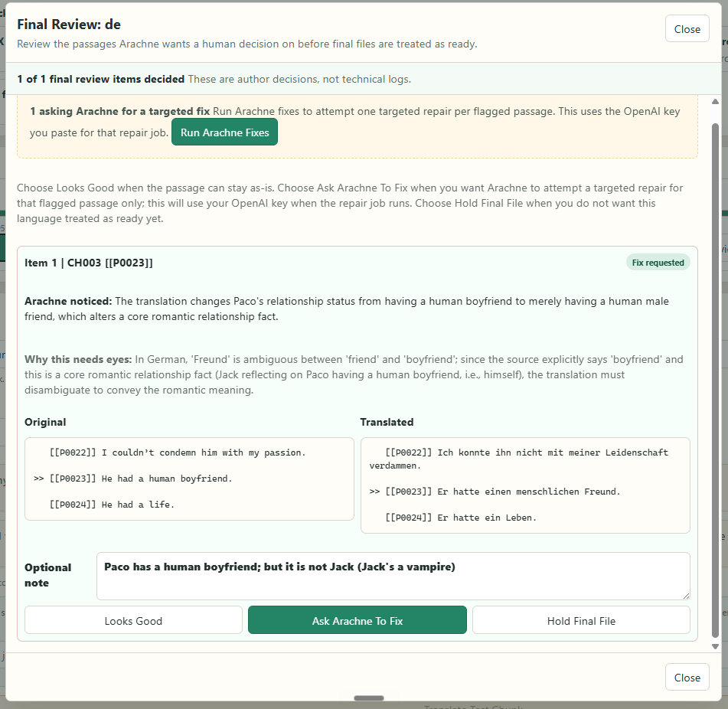The height and width of the screenshot is (709, 728).
Task: Choose Hold Final File for this item
Action: point(581,620)
